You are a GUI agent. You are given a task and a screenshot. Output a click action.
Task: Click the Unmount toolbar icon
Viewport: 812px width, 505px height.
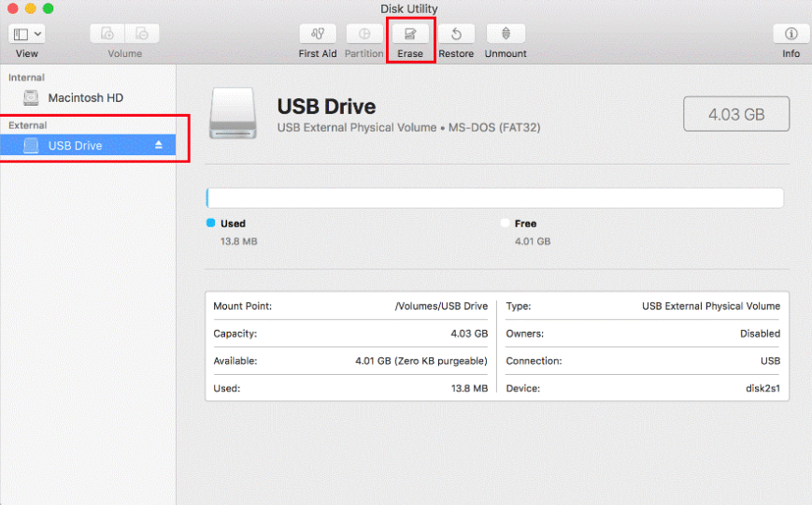506,35
